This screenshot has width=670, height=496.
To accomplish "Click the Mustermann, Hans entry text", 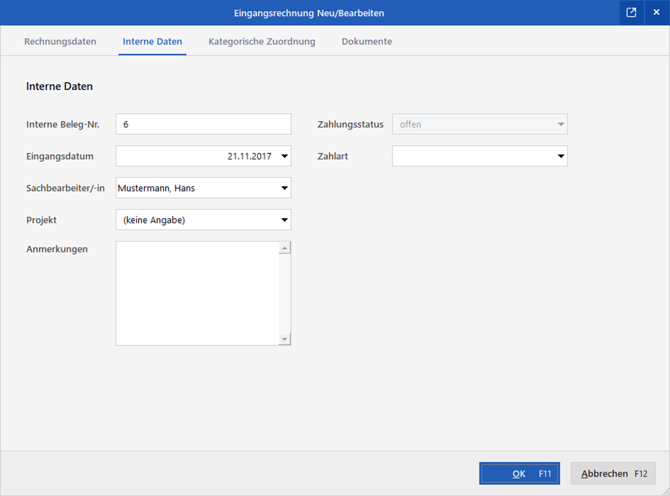I will point(156,188).
